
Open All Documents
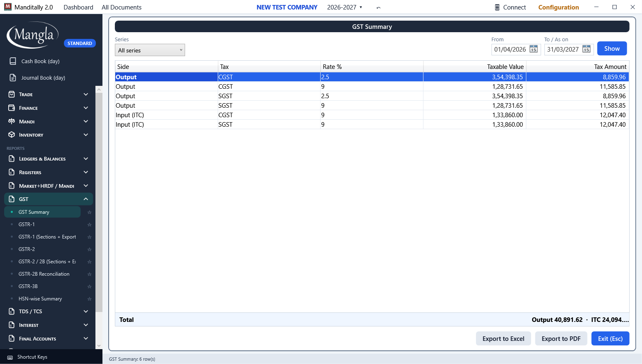tap(121, 7)
